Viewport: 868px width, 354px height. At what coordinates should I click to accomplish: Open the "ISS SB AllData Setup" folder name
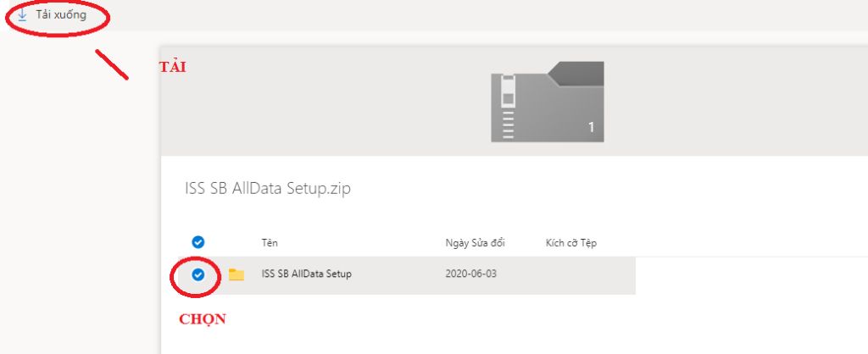coord(307,274)
